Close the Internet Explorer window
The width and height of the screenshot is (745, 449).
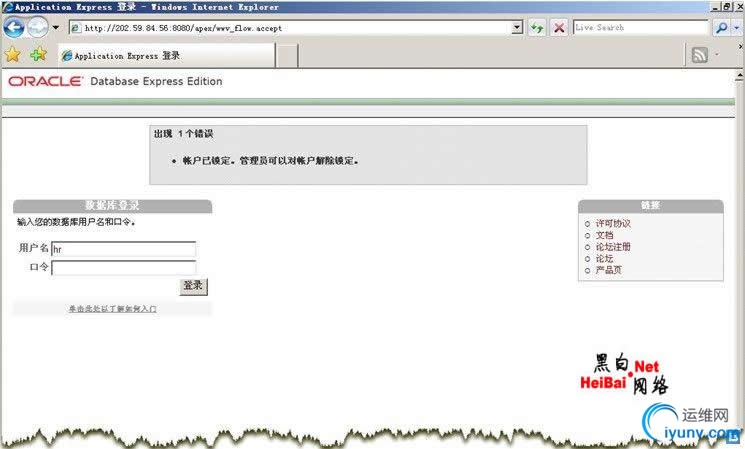coord(740,7)
